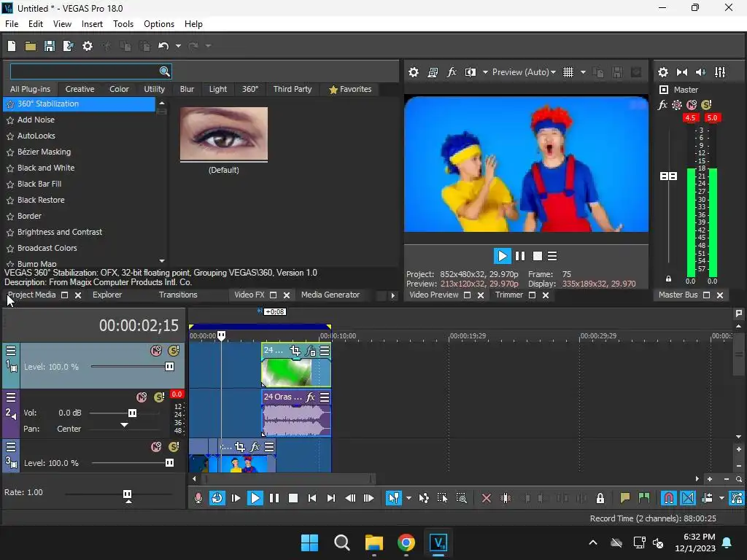Screen dimensions: 747x560
Task: Delete selection with the red X icon
Action: [487, 498]
